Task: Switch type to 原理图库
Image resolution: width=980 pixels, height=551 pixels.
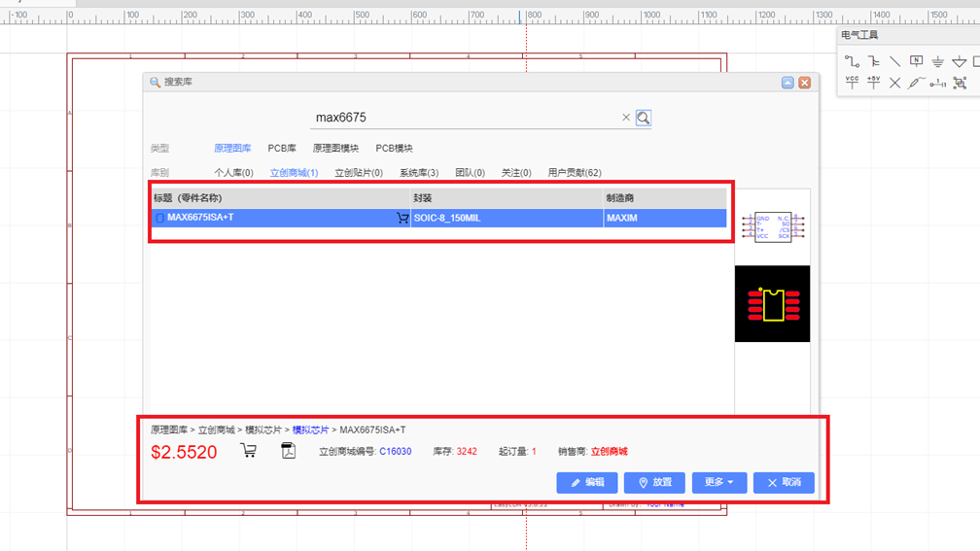Action: 232,148
